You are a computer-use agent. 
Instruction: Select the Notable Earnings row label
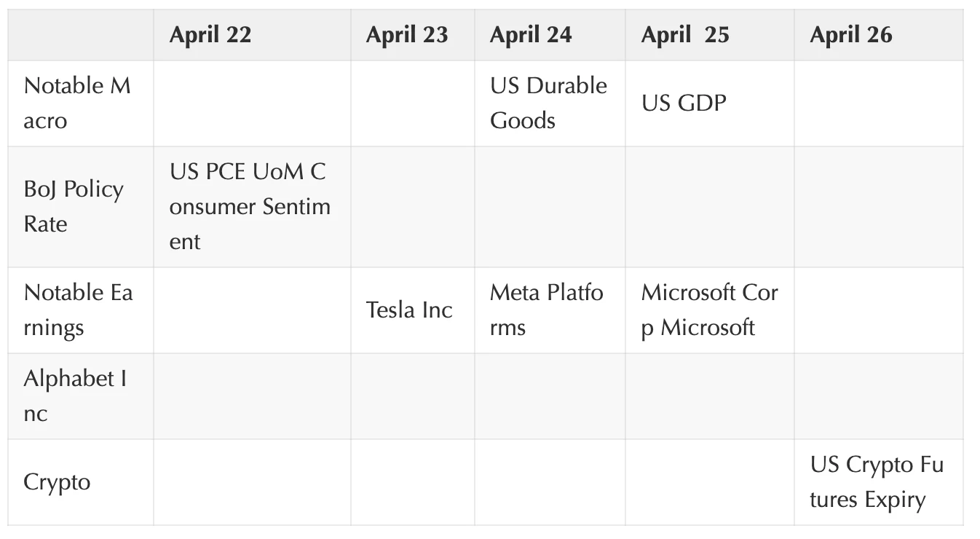click(78, 310)
